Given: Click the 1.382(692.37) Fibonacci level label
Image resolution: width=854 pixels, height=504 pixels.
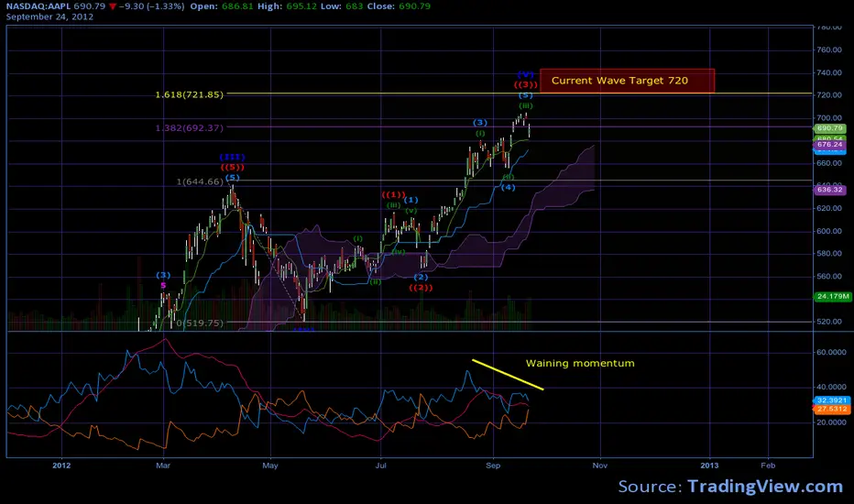Looking at the screenshot, I should pos(190,128).
